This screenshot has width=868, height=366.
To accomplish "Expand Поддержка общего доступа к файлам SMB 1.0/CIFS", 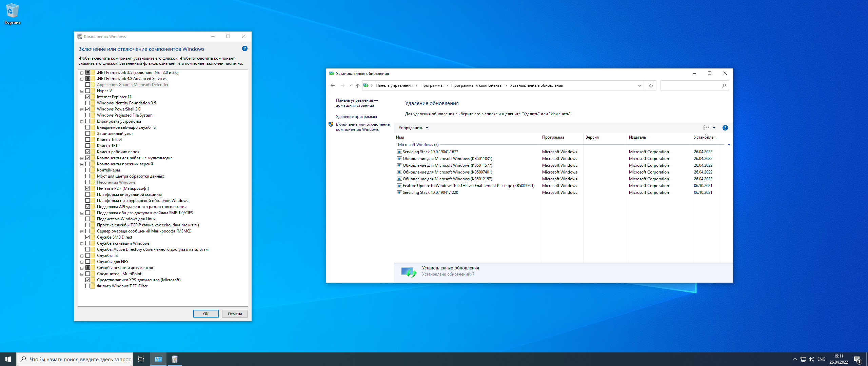I will (x=82, y=213).
